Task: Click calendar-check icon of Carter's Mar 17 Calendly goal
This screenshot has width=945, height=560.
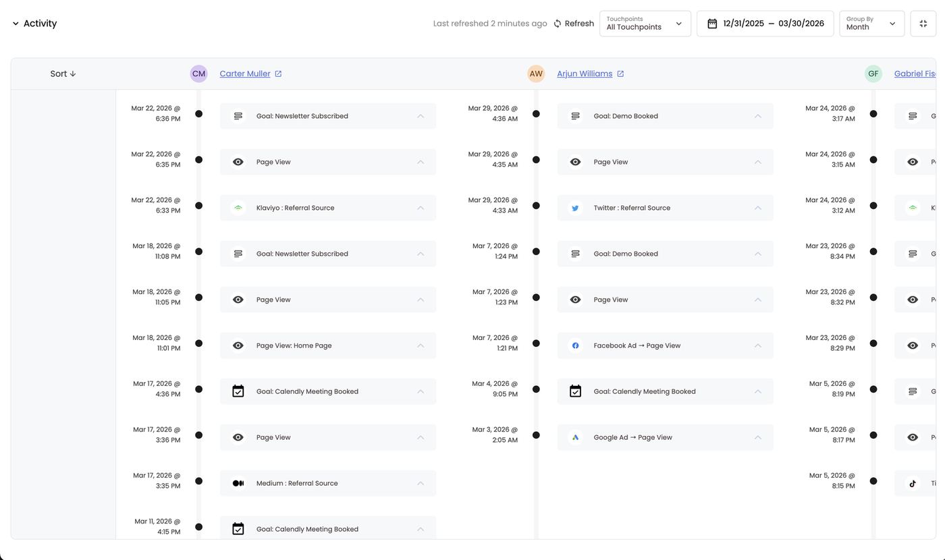Action: 238,391
